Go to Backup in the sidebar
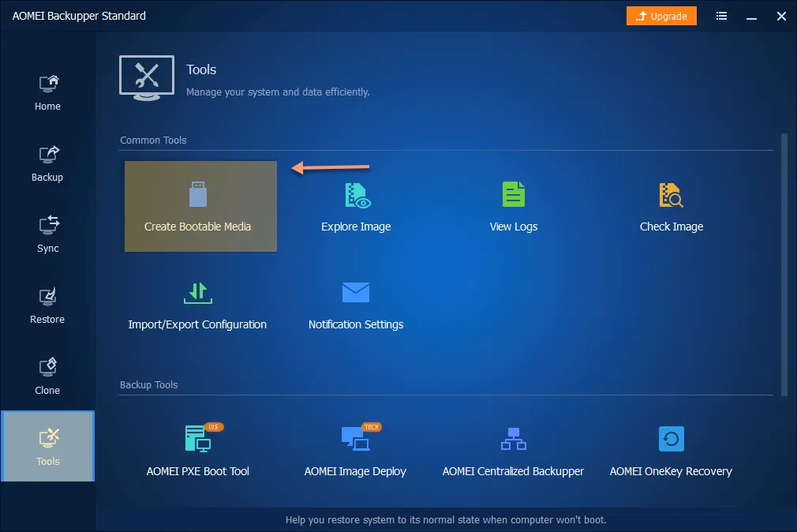Image resolution: width=797 pixels, height=532 pixels. click(x=48, y=164)
